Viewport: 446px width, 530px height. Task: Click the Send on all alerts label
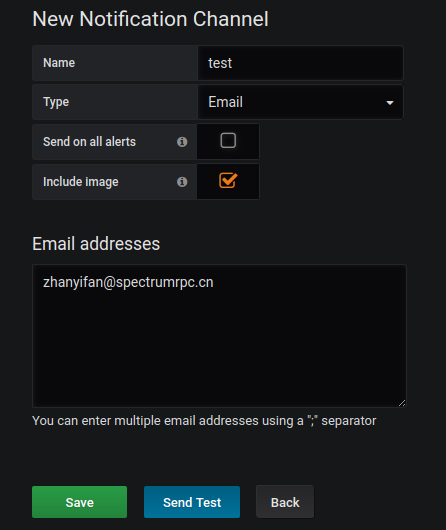point(89,142)
